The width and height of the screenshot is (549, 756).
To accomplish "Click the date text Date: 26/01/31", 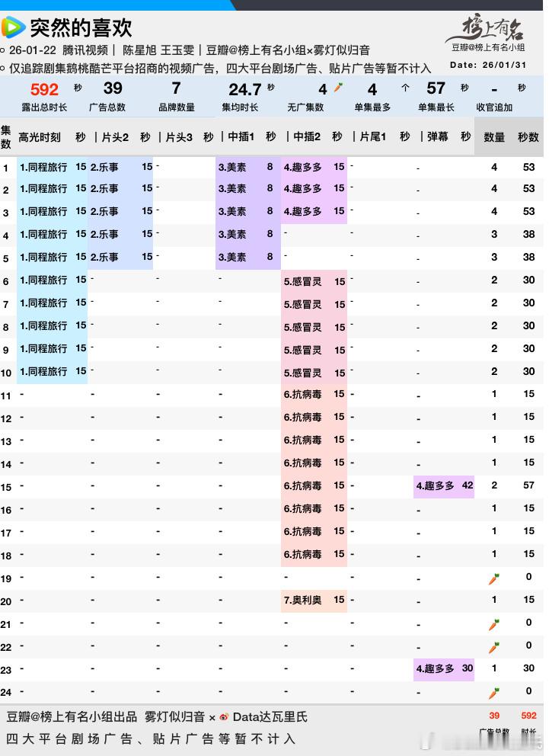I will pyautogui.click(x=488, y=65).
